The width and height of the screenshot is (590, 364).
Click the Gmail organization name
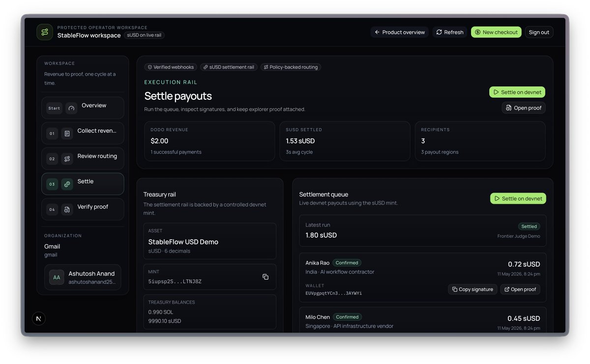click(x=52, y=246)
